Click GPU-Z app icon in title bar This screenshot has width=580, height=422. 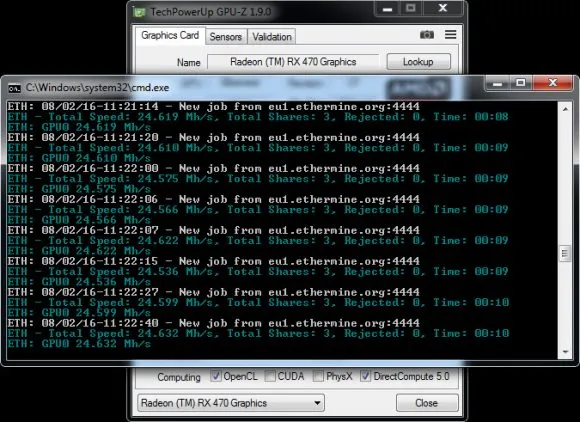(139, 12)
